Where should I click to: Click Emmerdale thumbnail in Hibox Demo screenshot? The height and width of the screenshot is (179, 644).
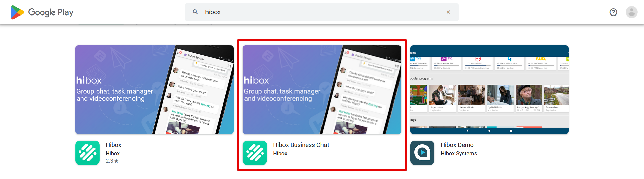pyautogui.click(x=556, y=95)
